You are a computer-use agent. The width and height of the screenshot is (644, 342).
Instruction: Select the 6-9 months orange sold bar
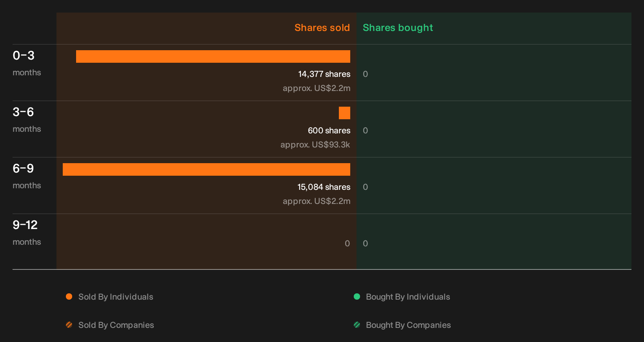click(x=206, y=169)
